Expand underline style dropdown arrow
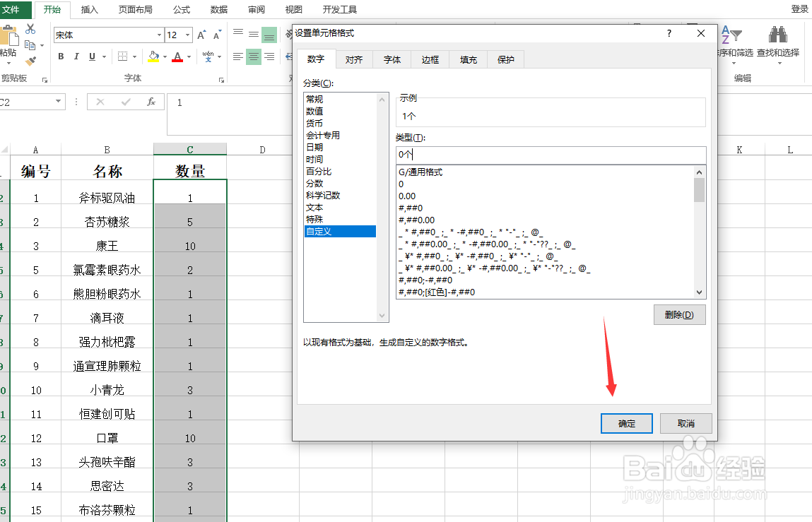 tap(104, 57)
